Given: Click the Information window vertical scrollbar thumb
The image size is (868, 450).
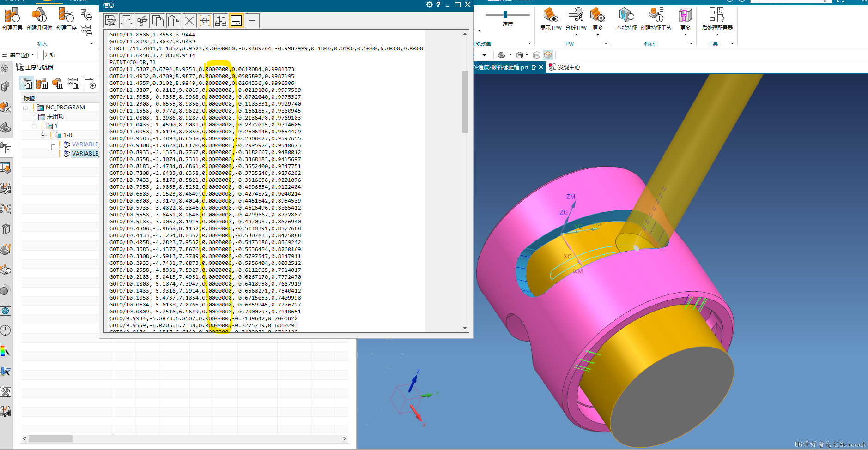Looking at the screenshot, I should 465,102.
